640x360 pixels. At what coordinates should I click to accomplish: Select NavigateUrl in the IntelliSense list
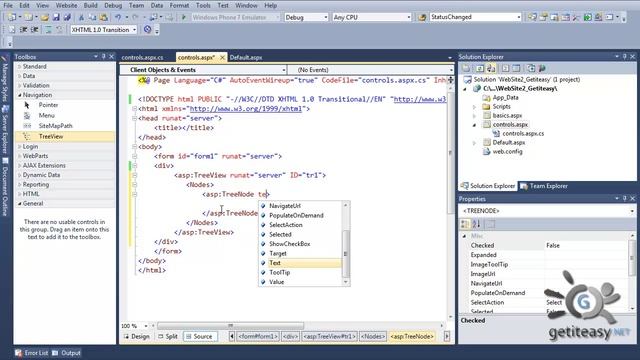click(x=300, y=206)
